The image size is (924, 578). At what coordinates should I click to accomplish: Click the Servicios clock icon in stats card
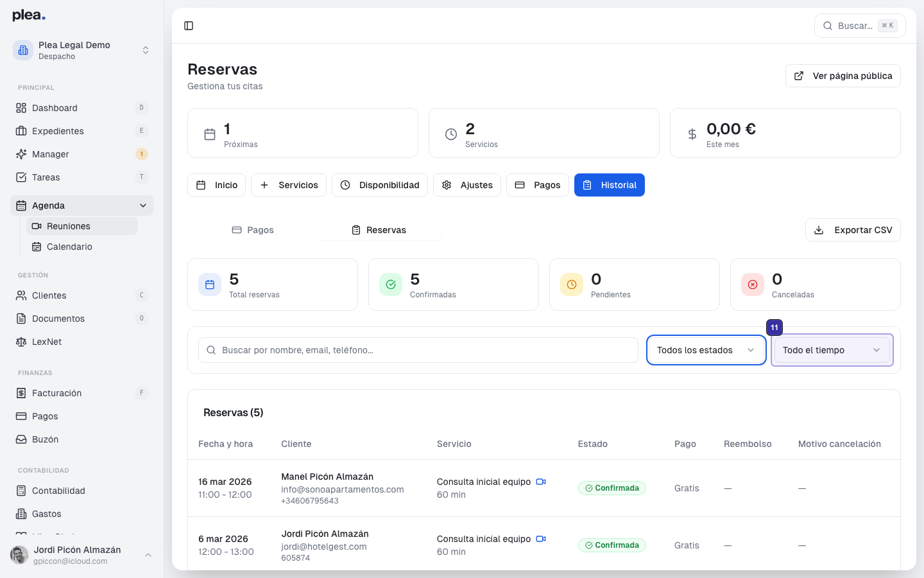(451, 134)
